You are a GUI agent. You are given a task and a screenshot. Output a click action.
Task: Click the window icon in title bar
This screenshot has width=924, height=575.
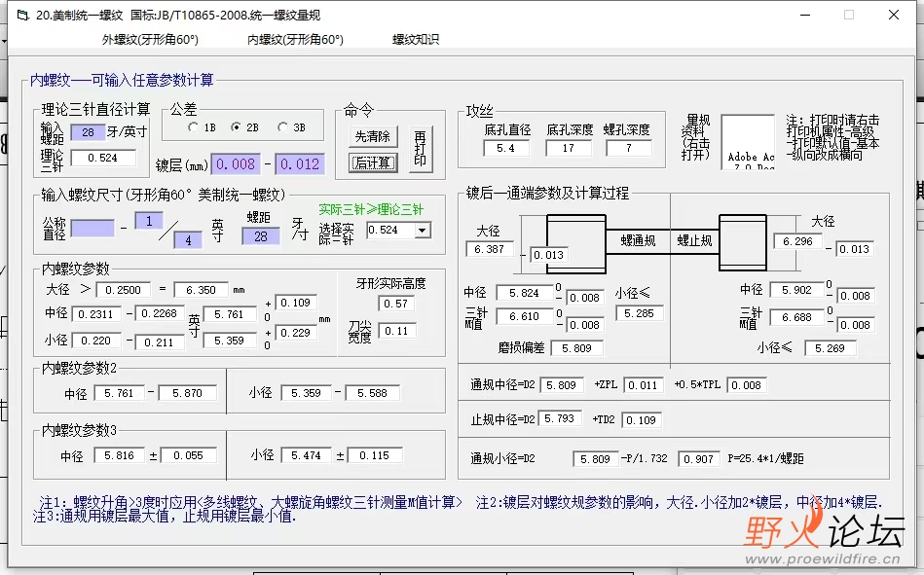point(23,16)
